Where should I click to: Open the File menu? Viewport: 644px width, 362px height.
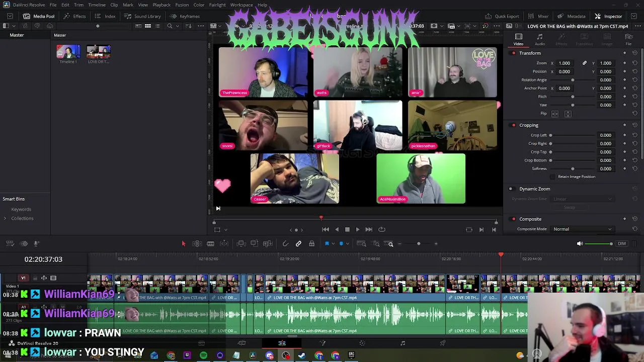(x=53, y=5)
